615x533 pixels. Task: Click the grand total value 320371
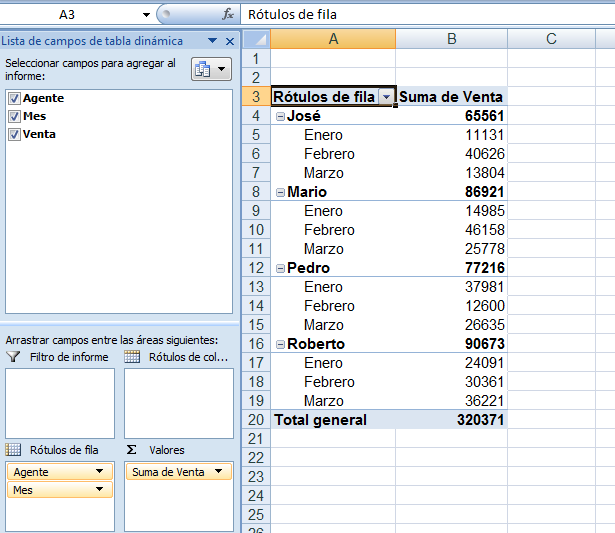coord(451,420)
